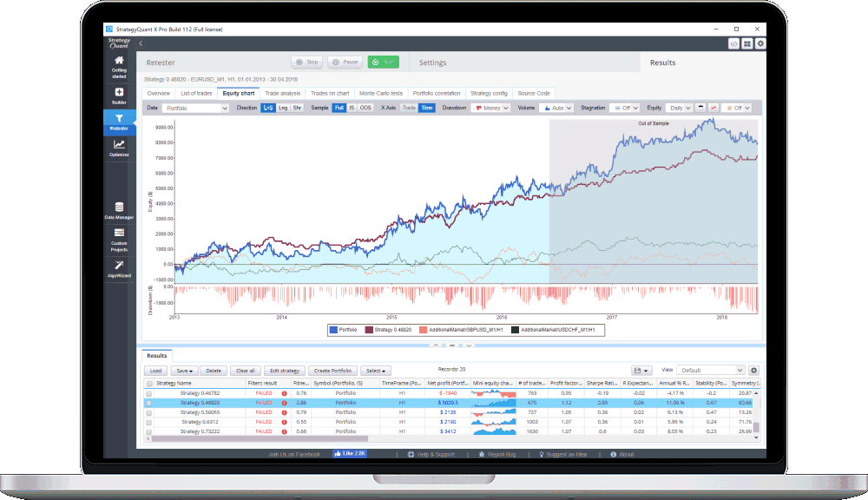The width and height of the screenshot is (868, 500).
Task: Click the failed info icon for Strategy 0.73222
Action: pyautogui.click(x=284, y=431)
